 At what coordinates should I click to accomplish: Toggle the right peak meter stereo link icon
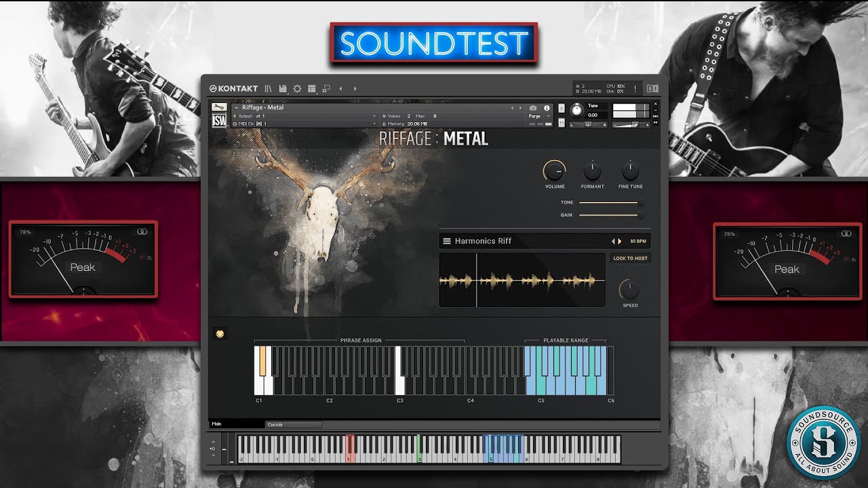pyautogui.click(x=846, y=233)
